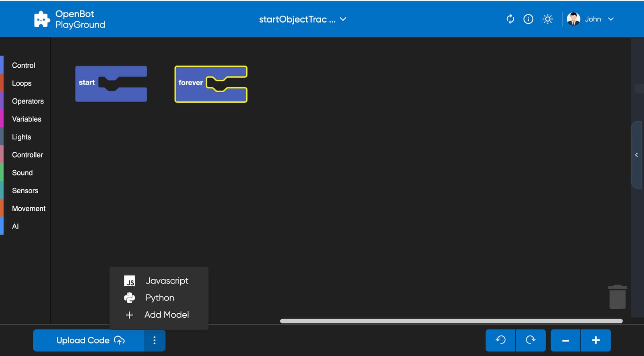Viewport: 644px width, 356px height.
Task: Select the Sound block category
Action: [x=23, y=173]
